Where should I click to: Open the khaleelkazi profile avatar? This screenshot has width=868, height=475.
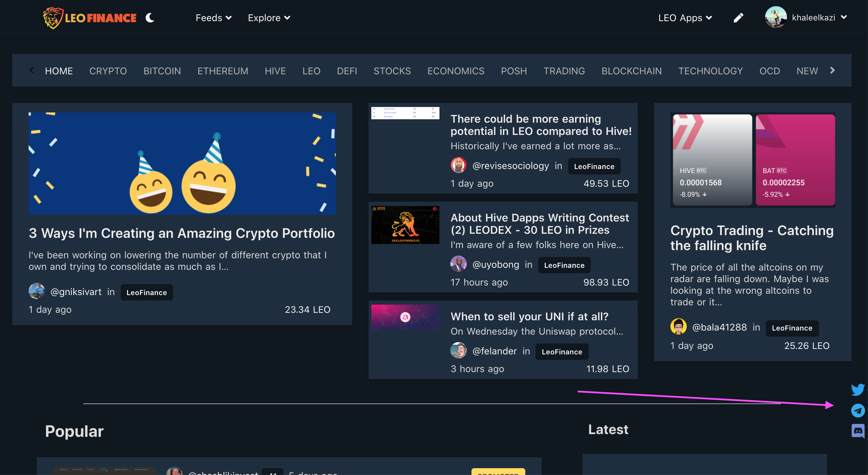click(776, 17)
